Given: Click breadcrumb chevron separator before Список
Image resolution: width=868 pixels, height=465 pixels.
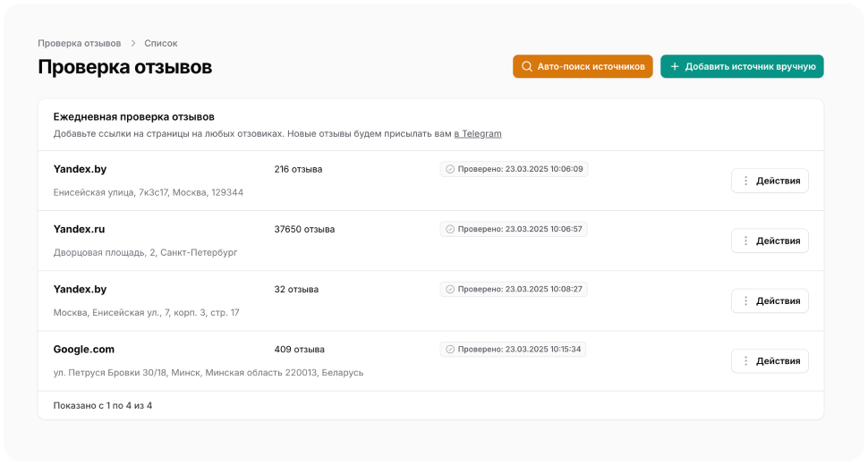Looking at the screenshot, I should click(x=132, y=43).
